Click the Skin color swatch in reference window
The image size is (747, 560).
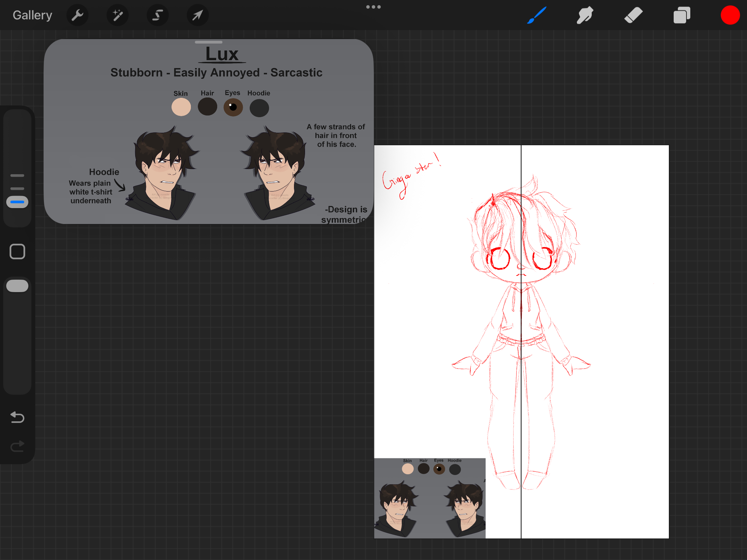181,107
